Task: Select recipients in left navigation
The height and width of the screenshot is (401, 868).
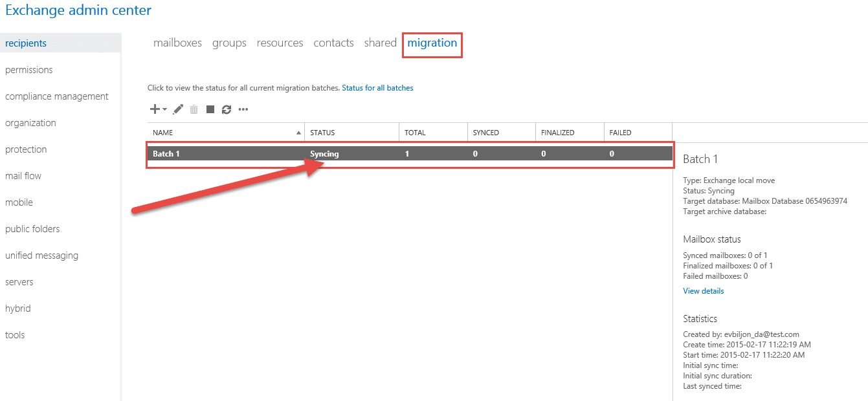Action: [x=60, y=43]
